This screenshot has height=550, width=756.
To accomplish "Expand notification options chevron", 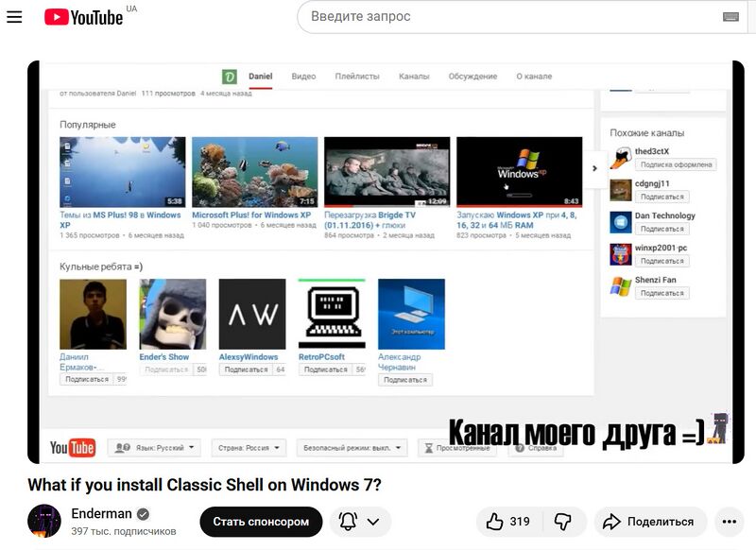I will coord(373,522).
